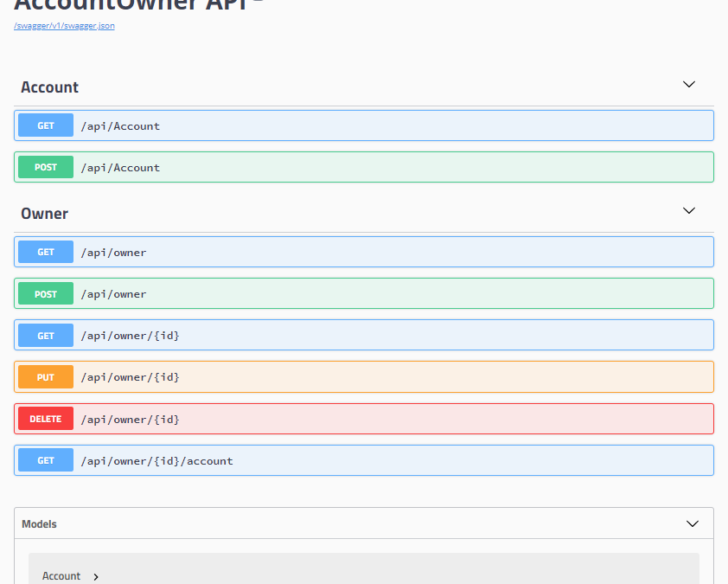Open the Account section heading

click(x=50, y=87)
